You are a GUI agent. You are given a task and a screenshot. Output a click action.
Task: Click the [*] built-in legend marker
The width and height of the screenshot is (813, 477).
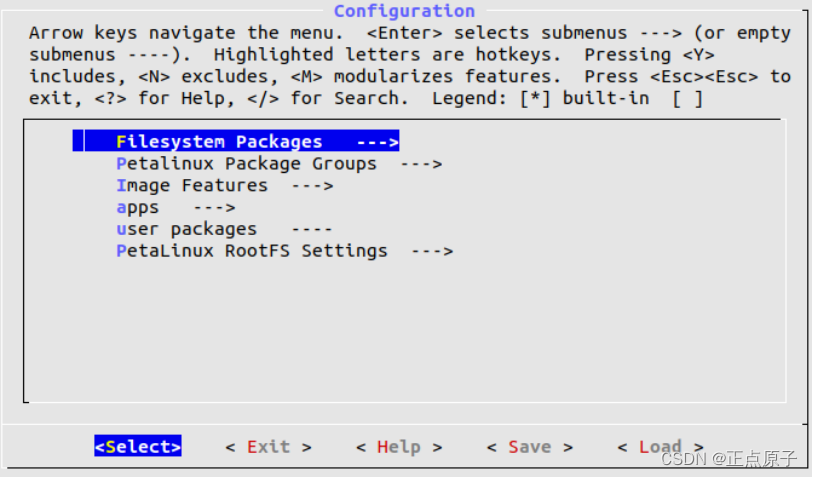(535, 98)
